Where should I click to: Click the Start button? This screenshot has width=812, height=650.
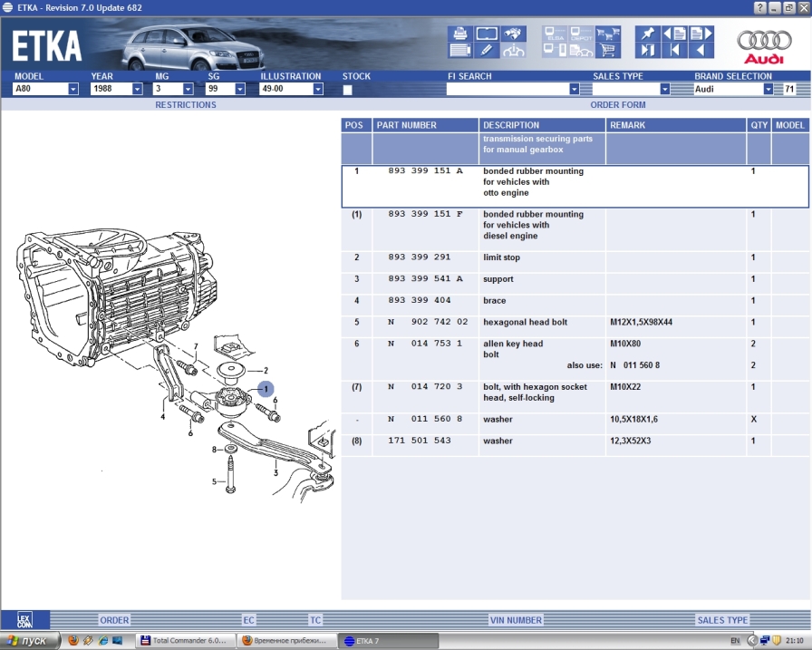pos(29,641)
